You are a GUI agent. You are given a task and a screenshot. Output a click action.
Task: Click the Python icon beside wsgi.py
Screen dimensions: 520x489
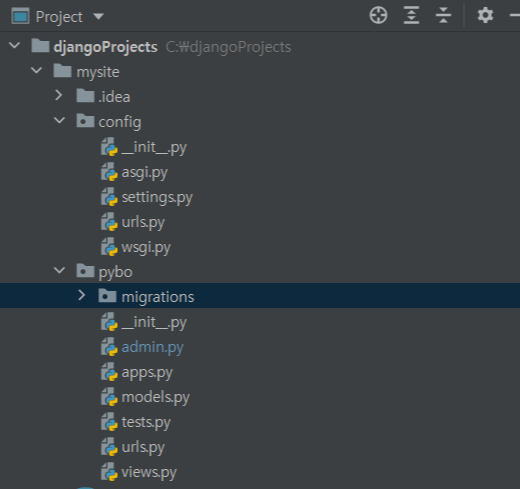pos(109,247)
